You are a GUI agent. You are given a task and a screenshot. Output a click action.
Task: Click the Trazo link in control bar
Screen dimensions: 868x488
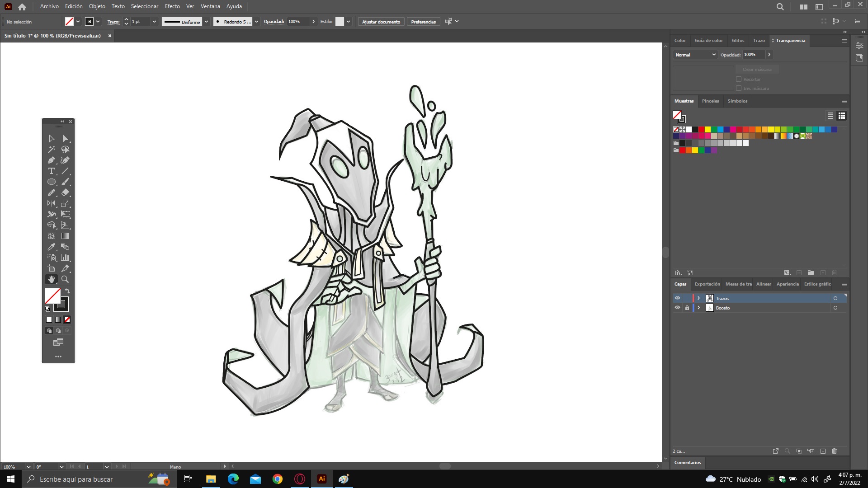(x=113, y=22)
